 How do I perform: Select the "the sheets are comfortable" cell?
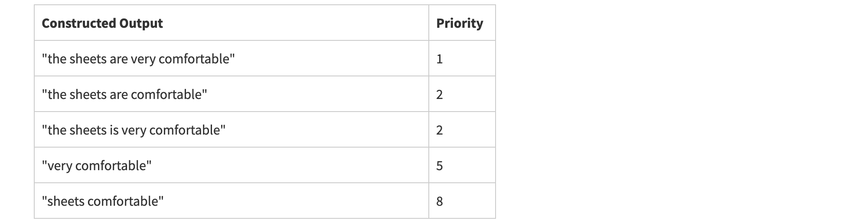124,95
